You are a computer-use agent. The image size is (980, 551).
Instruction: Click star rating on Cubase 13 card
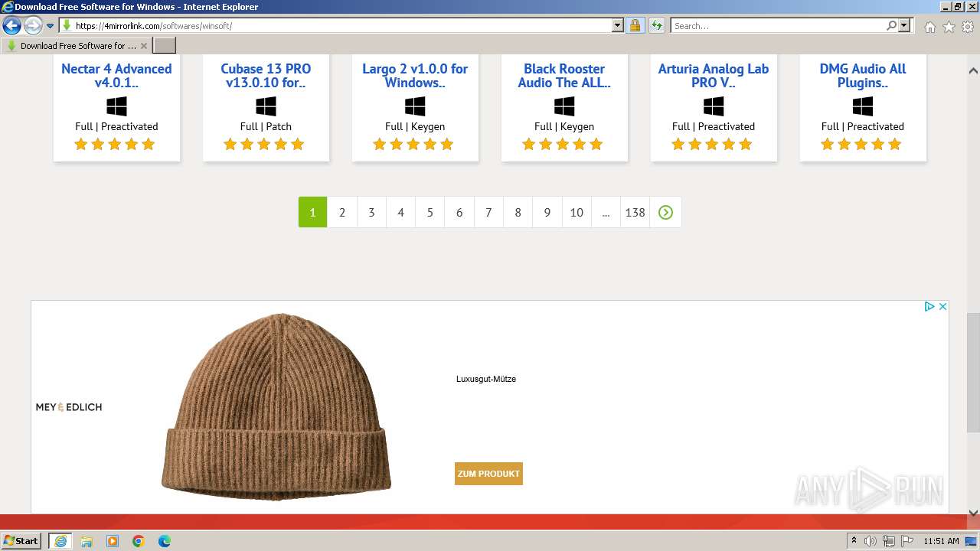click(x=264, y=144)
